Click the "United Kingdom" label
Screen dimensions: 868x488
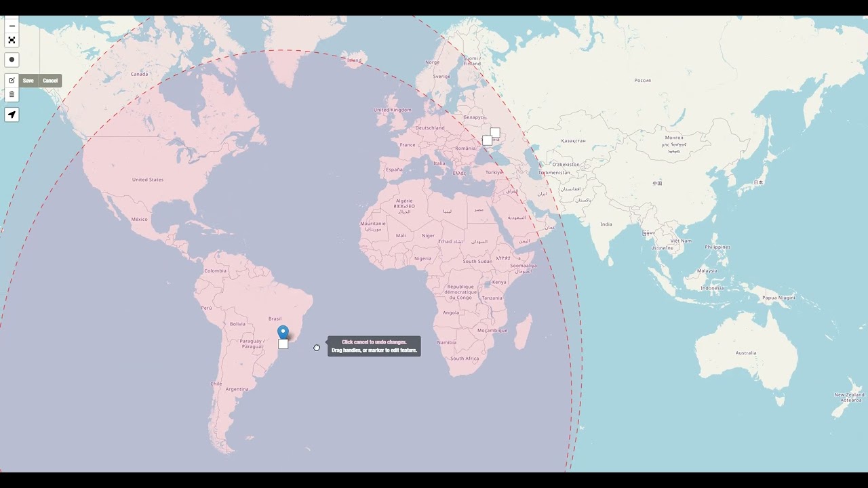pos(393,110)
